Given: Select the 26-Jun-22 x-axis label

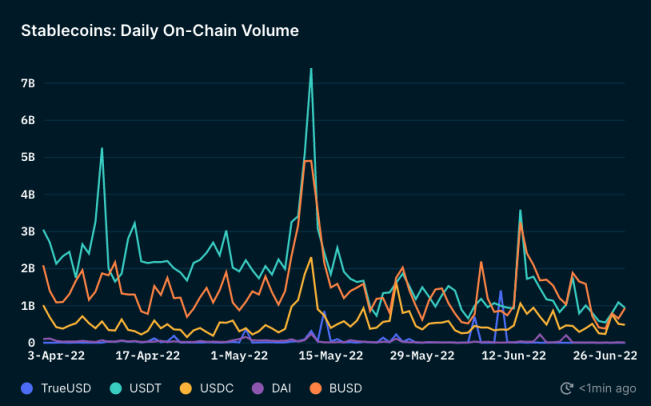Looking at the screenshot, I should 605,356.
